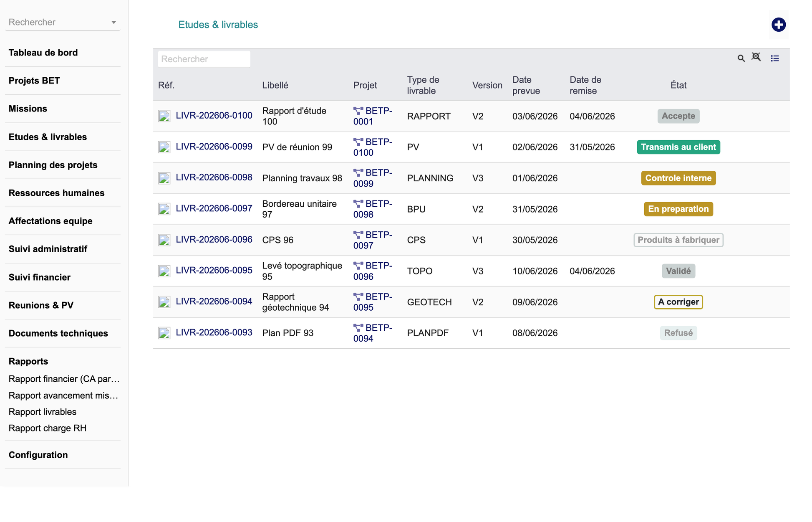Screen dimensions: 812x522
Task: Select Etudes & livrables in sidebar
Action: pos(48,137)
